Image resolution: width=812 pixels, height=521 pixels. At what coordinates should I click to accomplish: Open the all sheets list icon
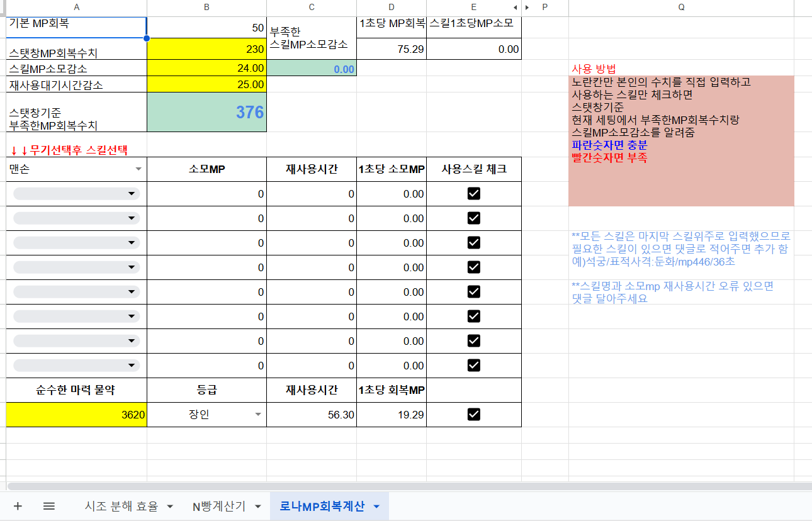49,507
